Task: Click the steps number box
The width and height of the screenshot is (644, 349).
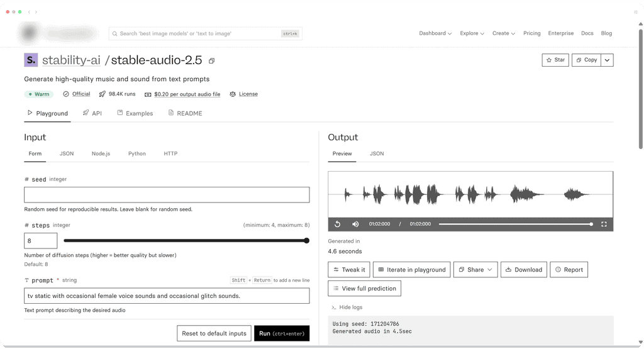Action: 41,241
